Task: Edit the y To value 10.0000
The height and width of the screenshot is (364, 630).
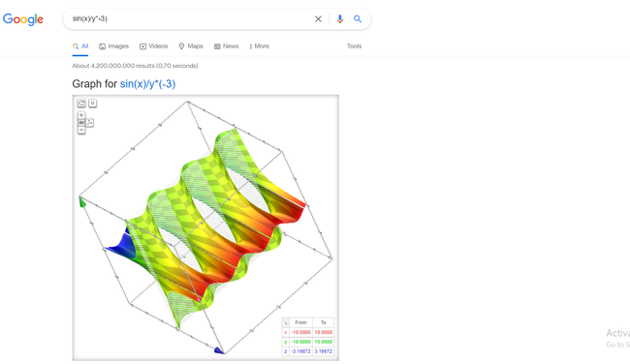Action: click(x=324, y=342)
